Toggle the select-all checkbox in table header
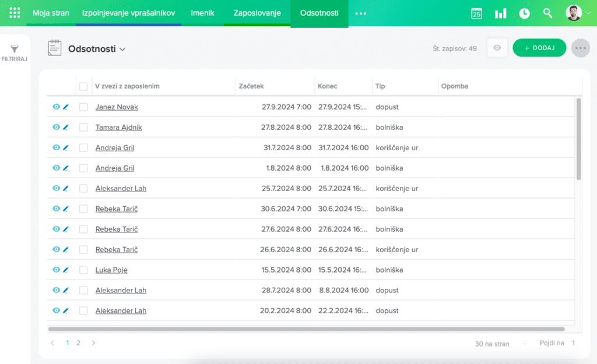This screenshot has width=597, height=364. 83,86
